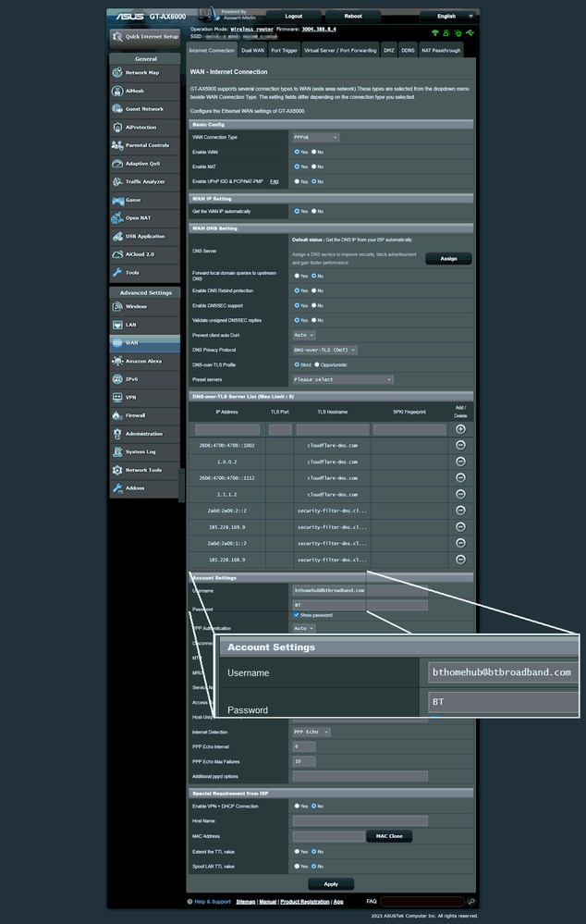Open the Firewall sidebar icon

(x=118, y=415)
